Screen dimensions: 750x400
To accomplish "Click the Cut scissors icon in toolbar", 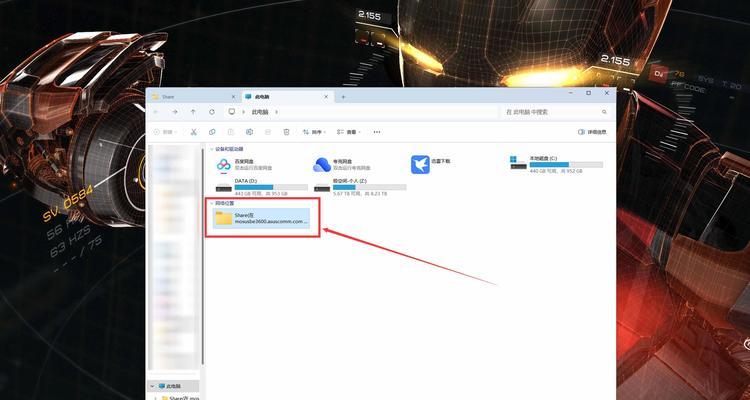I will click(194, 132).
